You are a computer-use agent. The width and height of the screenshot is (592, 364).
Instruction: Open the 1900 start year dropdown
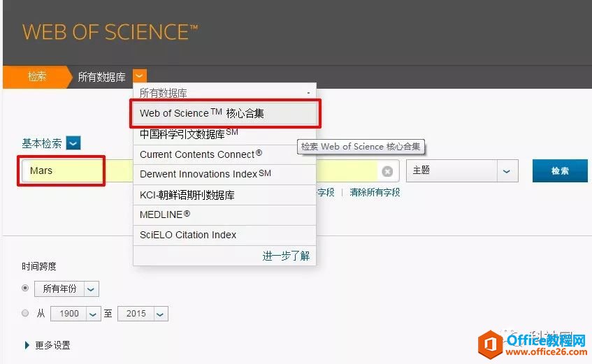coord(75,314)
